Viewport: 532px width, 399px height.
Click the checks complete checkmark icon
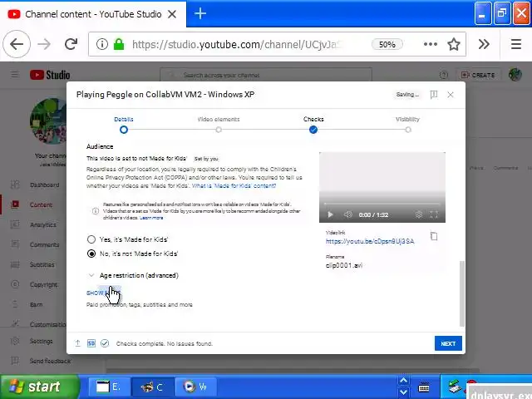(x=105, y=343)
